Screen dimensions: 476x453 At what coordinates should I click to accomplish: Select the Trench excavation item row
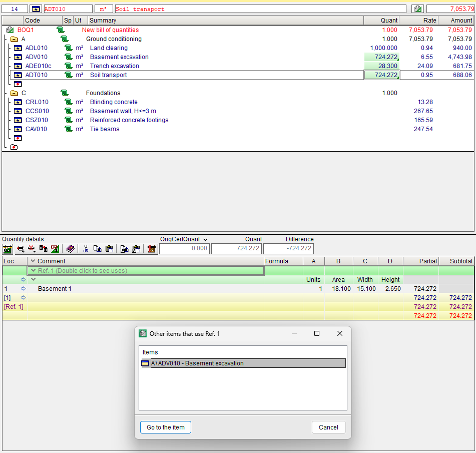(x=242, y=66)
